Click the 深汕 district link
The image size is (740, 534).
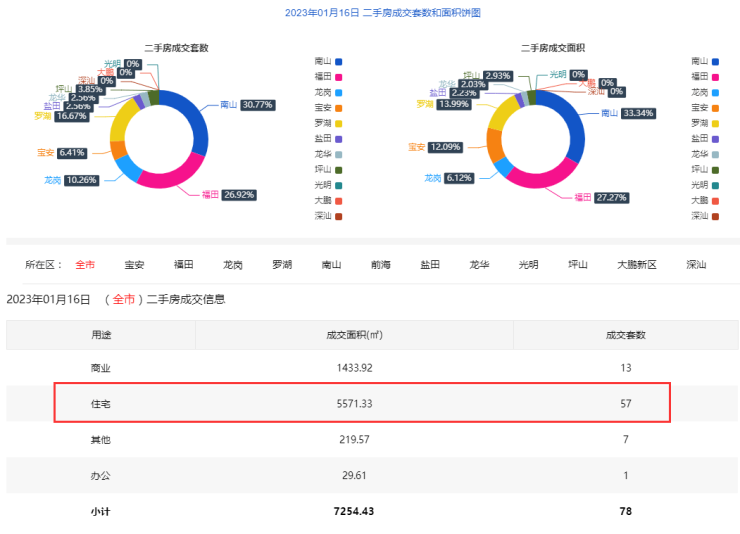696,265
